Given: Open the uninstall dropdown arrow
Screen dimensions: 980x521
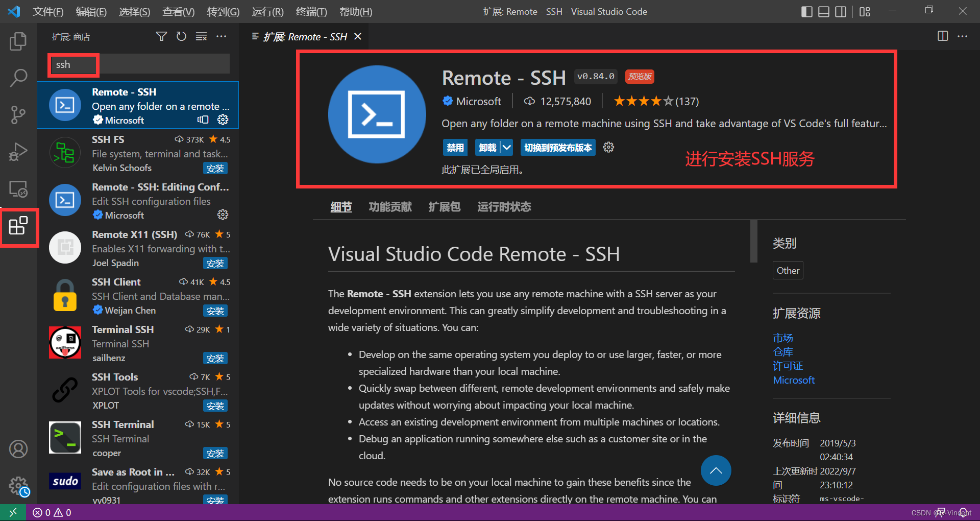Looking at the screenshot, I should pos(506,148).
